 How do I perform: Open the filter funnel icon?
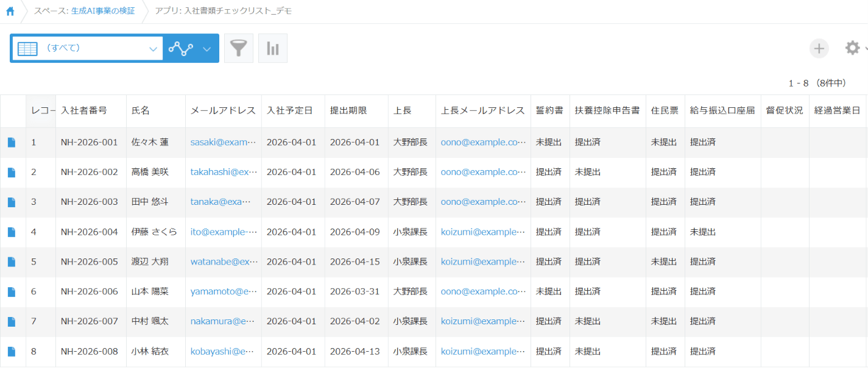(239, 48)
